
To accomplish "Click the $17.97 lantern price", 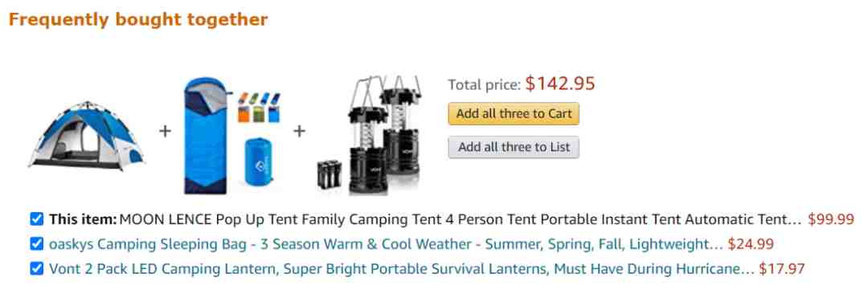I will point(782,270).
